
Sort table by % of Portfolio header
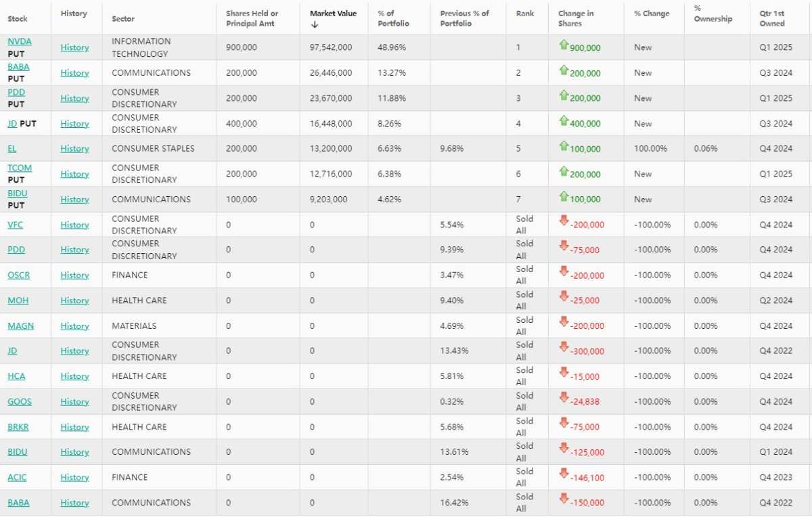click(386, 18)
